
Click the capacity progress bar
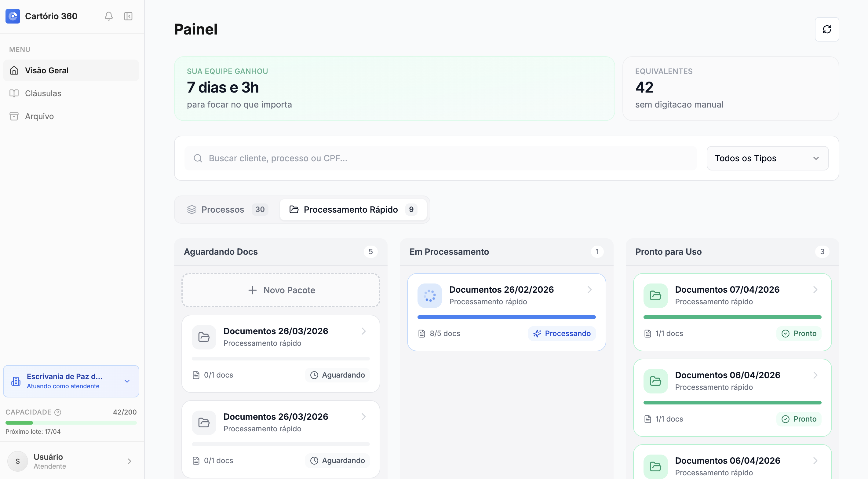(71, 423)
